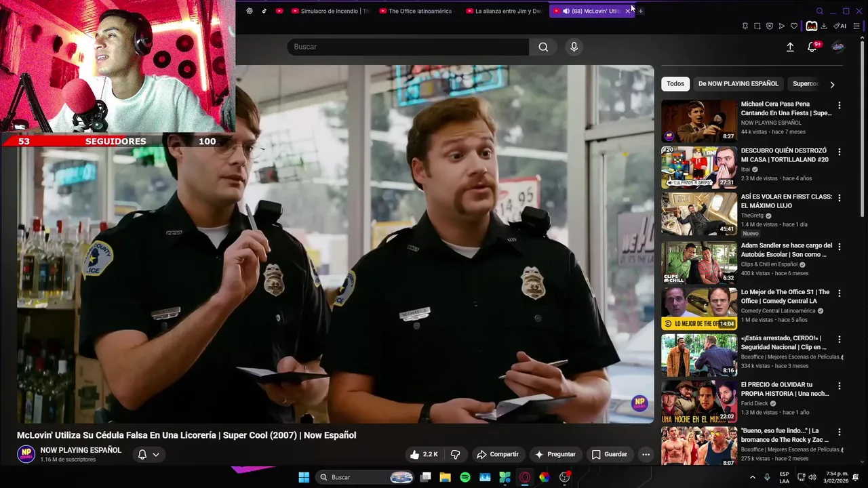
Task: Open the TikTok pinned browser tab
Action: point(264,11)
